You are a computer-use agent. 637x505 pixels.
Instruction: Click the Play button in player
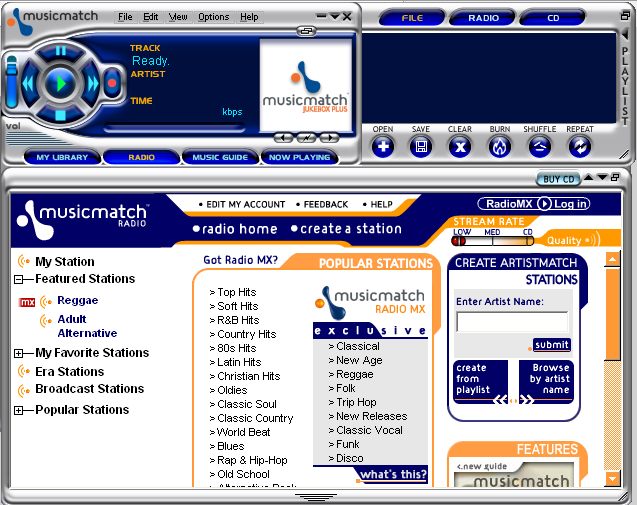[x=61, y=84]
